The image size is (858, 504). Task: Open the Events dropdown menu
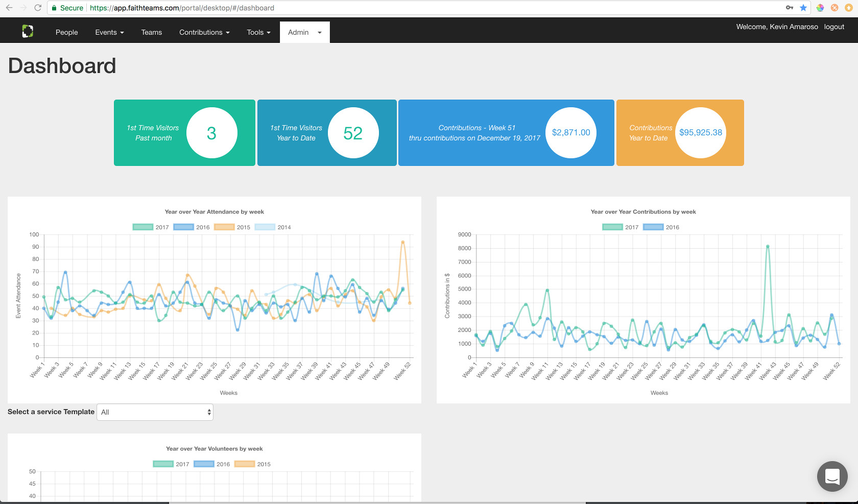(x=109, y=32)
